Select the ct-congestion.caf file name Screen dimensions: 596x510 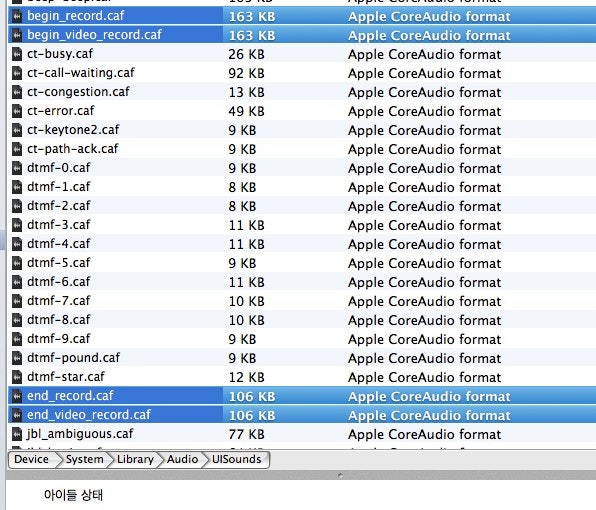coord(78,92)
